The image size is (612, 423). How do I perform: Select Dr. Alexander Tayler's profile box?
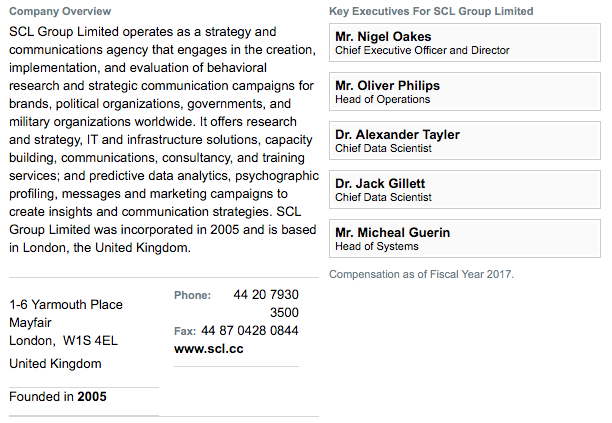(464, 140)
